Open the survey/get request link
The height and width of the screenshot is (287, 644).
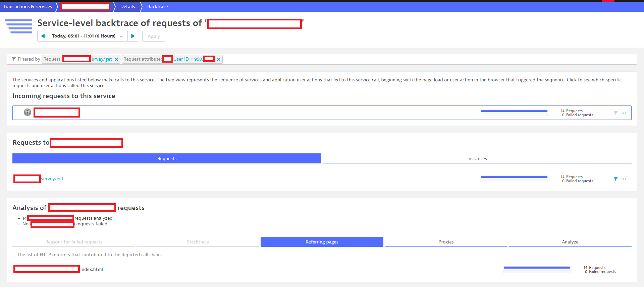[x=52, y=179]
